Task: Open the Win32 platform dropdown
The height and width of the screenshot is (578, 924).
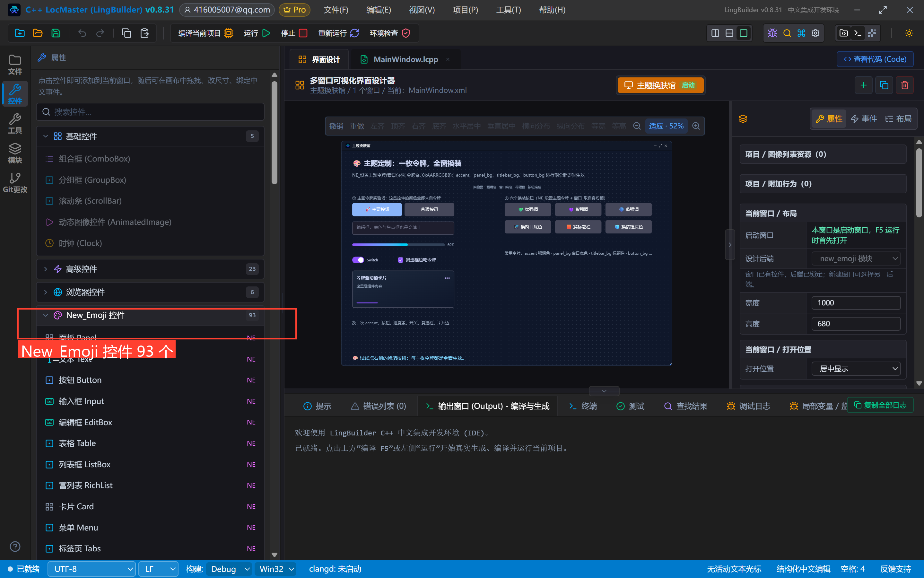Action: click(276, 569)
